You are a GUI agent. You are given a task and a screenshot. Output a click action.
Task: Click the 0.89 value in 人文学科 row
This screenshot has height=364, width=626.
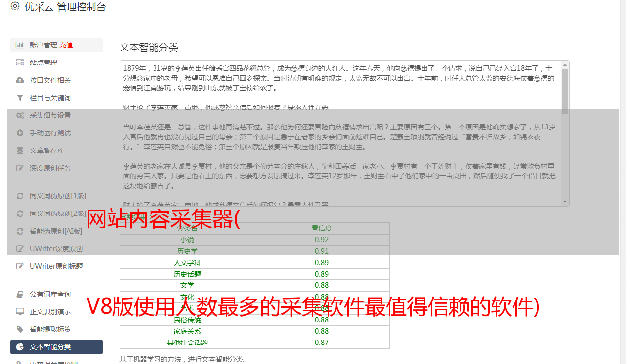pos(322,263)
